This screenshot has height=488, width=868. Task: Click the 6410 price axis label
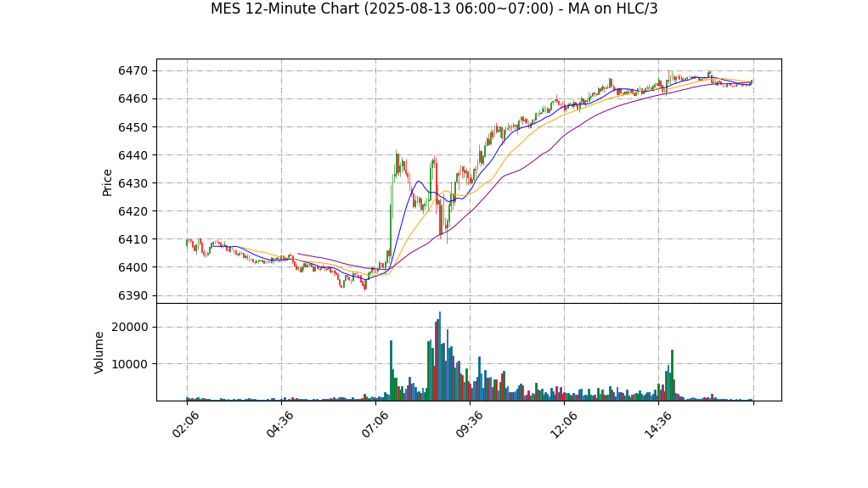[132, 239]
